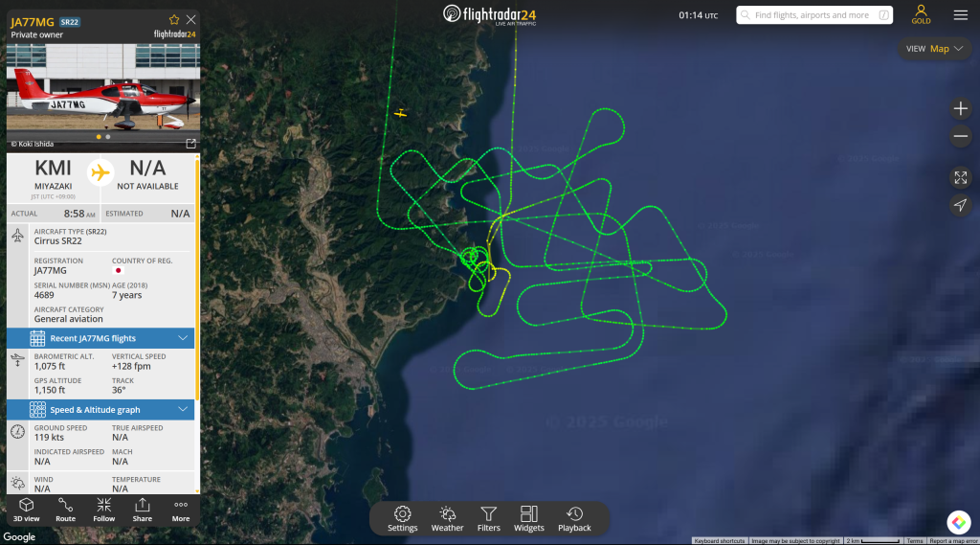This screenshot has height=545, width=980.
Task: Share this flight
Action: (x=143, y=510)
